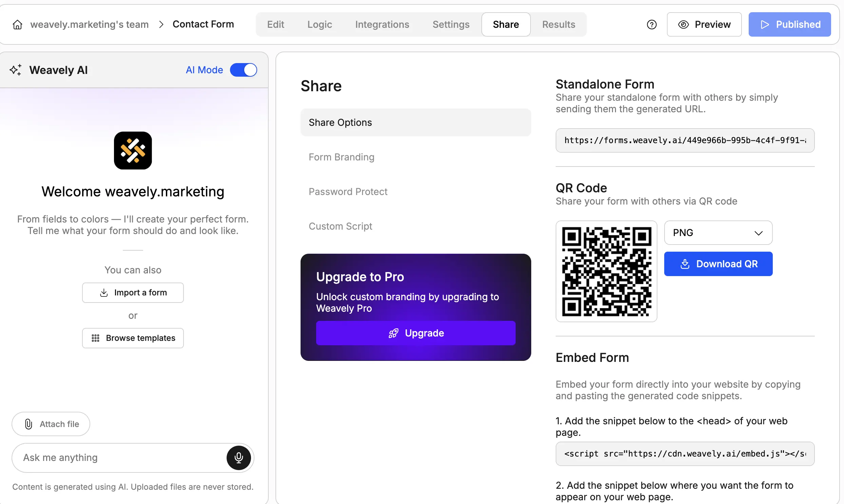Screen dimensions: 844x504
Task: Click the download icon on Download QR
Action: (x=685, y=264)
